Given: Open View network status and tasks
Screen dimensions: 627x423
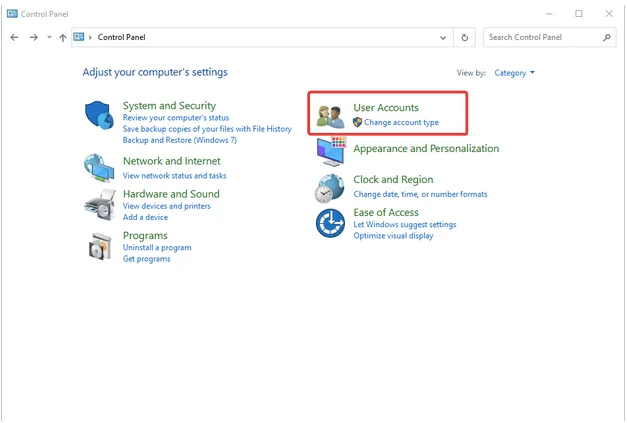Looking at the screenshot, I should tap(174, 176).
